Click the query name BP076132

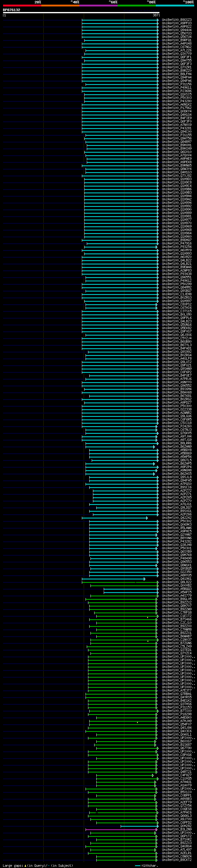pos(11,10)
